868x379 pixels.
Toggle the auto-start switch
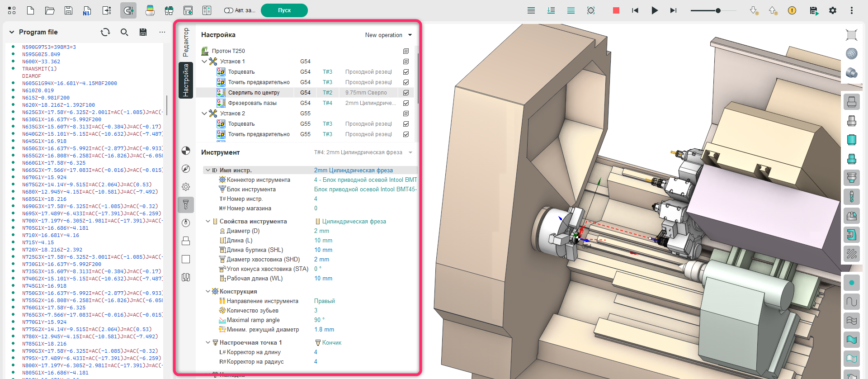pyautogui.click(x=229, y=10)
